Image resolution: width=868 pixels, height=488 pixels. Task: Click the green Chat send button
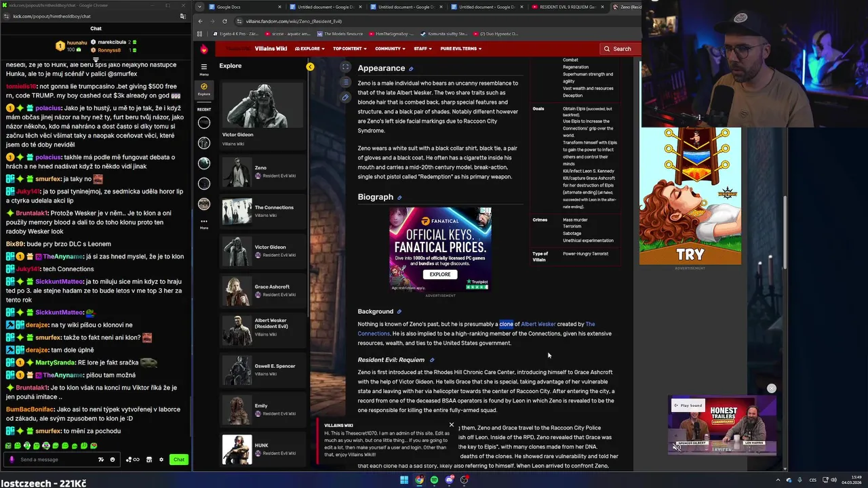tap(178, 460)
